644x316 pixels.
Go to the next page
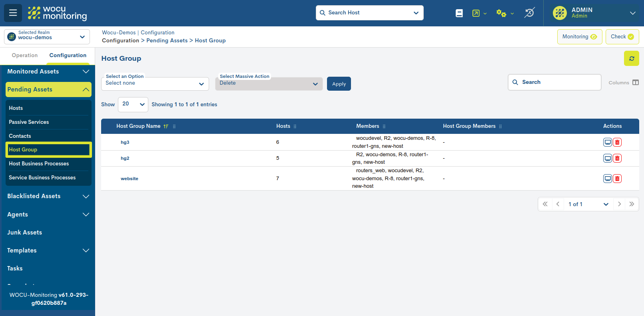(619, 204)
